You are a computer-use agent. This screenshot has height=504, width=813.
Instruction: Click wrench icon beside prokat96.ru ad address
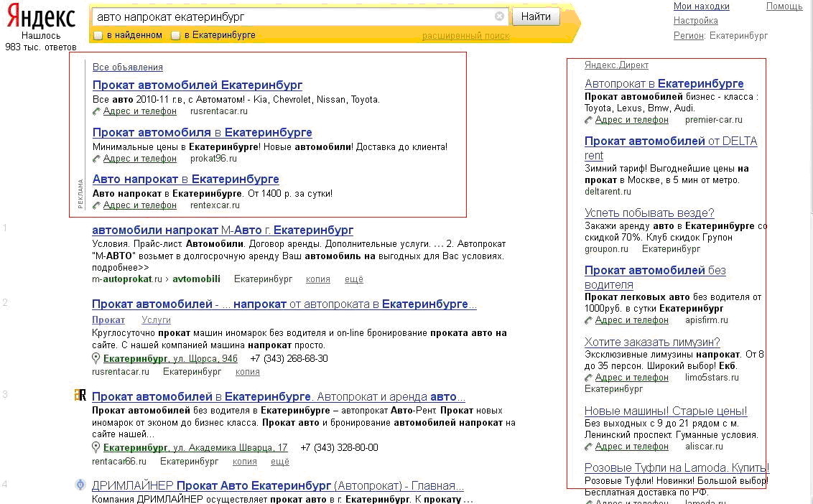click(x=96, y=159)
